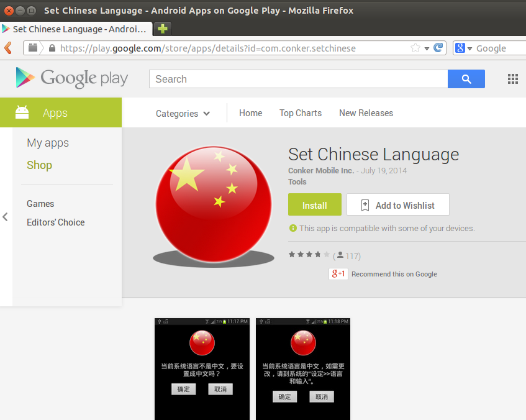Open the Tools category link
526x420 pixels.
(297, 181)
